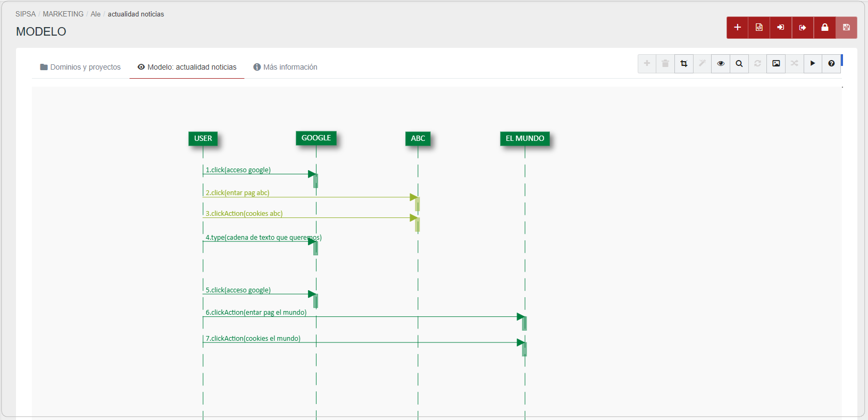The width and height of the screenshot is (868, 420).
Task: Select the crop tool in diagram toolbar
Action: click(x=684, y=64)
